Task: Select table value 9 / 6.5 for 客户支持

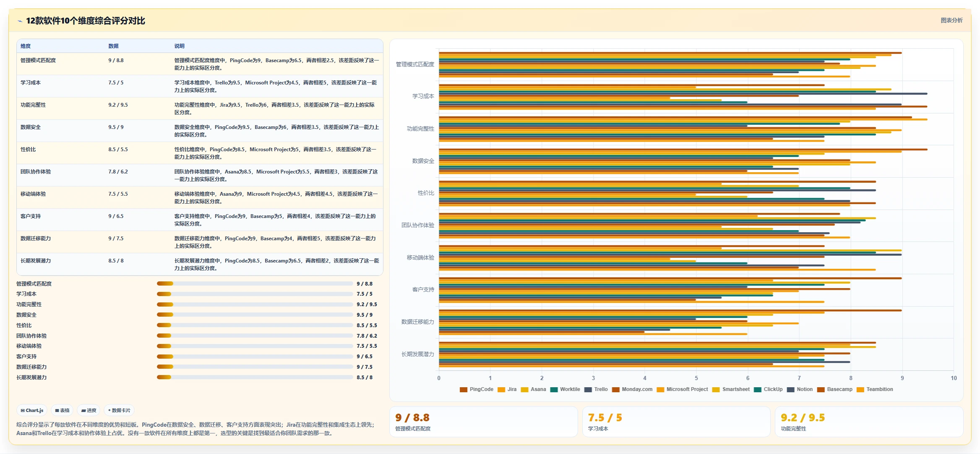Action: (116, 216)
